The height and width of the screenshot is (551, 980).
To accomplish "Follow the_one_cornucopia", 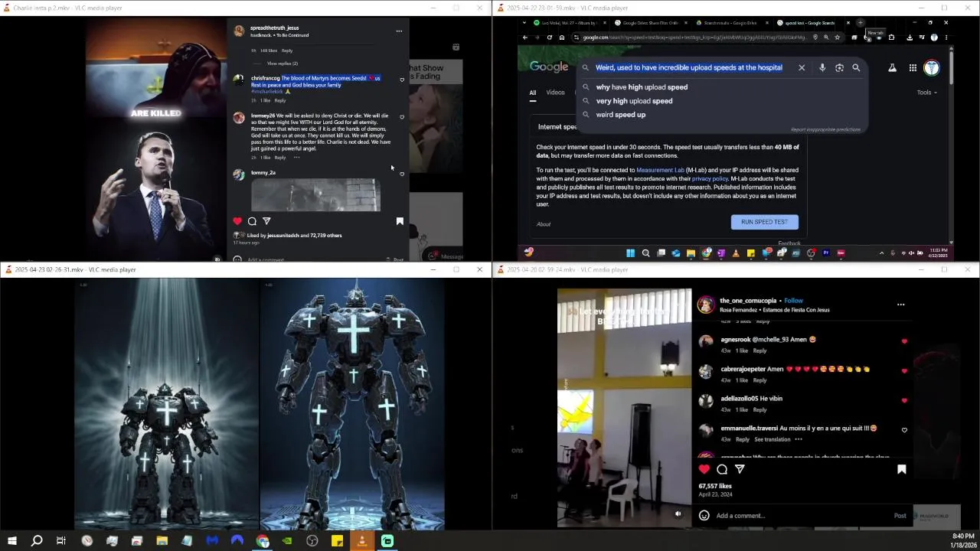I will (x=793, y=301).
